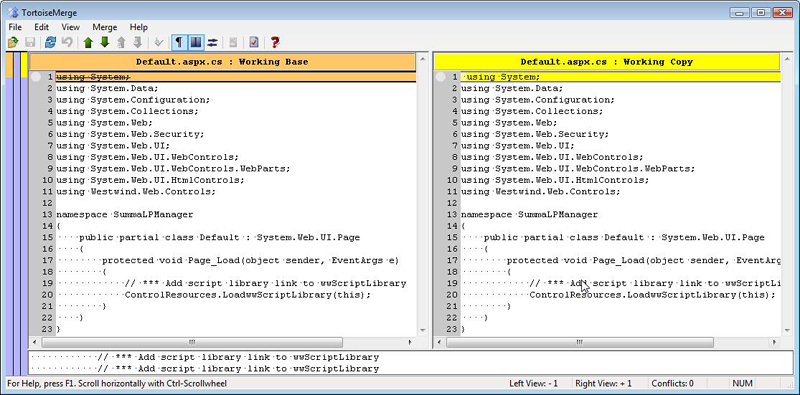The width and height of the screenshot is (800, 395).
Task: Toggle the one-pane/two-pane view button
Action: (195, 42)
